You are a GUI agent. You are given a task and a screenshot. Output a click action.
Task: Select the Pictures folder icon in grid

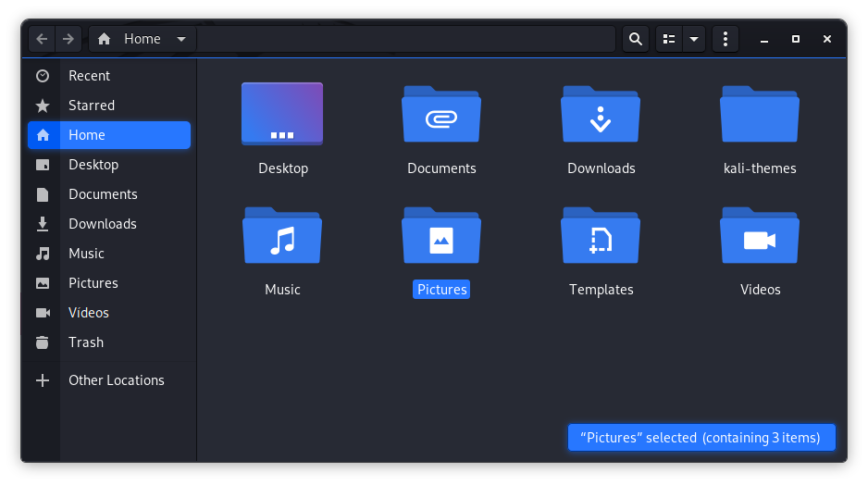tap(441, 235)
